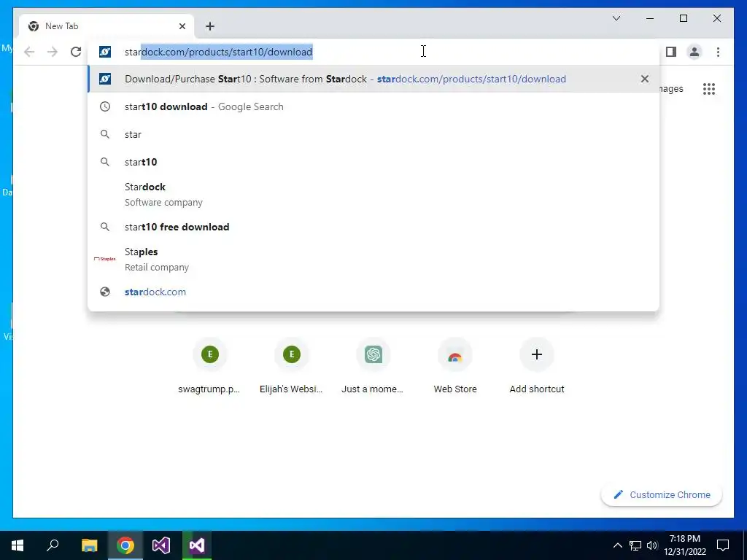
Task: Close the New Tab tab
Action: click(182, 26)
